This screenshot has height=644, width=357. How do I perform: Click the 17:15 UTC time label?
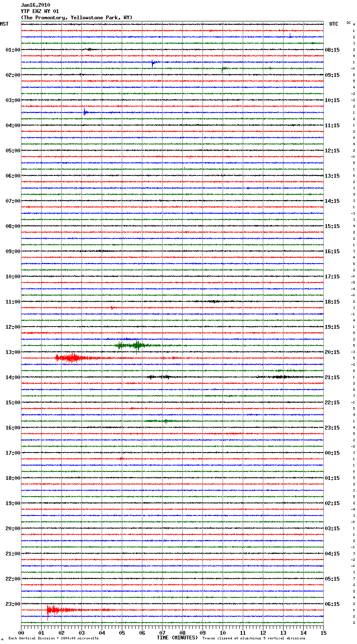(332, 277)
